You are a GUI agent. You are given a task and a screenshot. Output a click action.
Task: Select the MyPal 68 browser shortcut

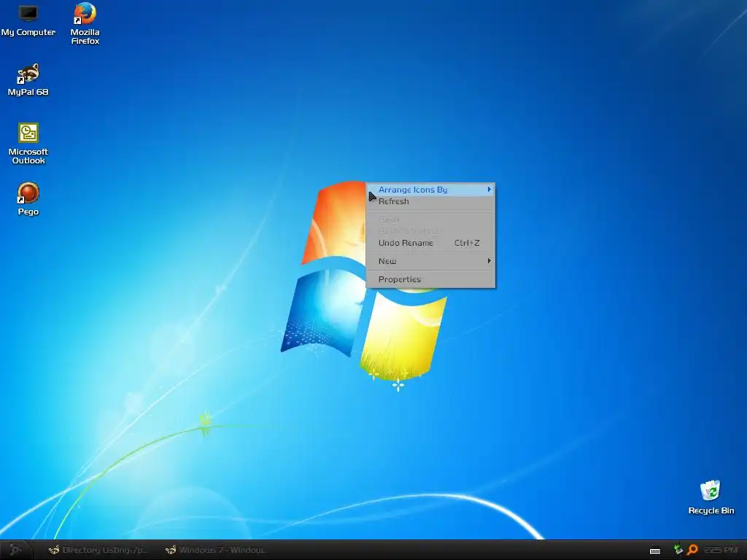[x=28, y=79]
